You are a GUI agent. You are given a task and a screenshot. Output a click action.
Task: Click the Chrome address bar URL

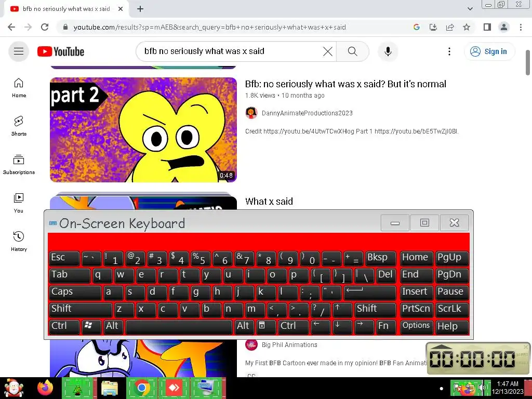[210, 27]
